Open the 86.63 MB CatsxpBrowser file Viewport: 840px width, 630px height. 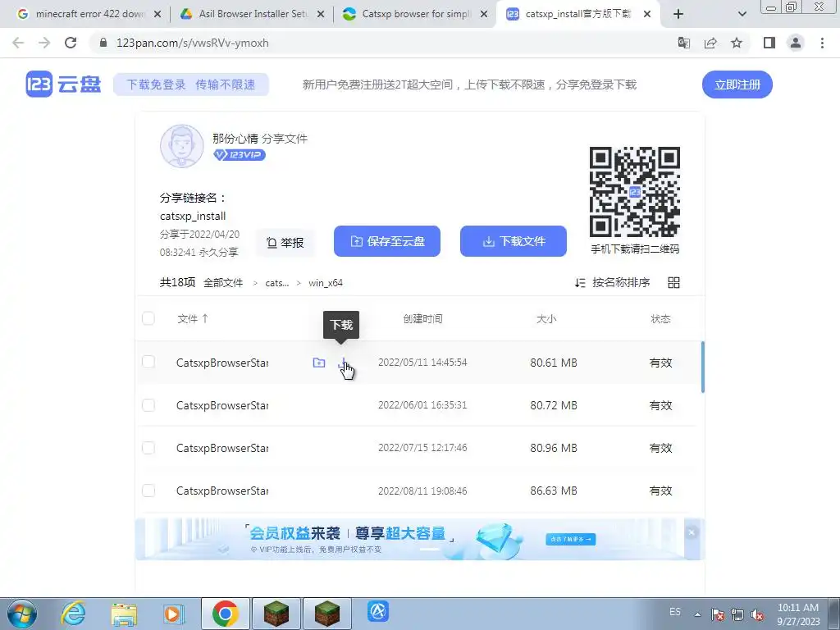click(222, 491)
